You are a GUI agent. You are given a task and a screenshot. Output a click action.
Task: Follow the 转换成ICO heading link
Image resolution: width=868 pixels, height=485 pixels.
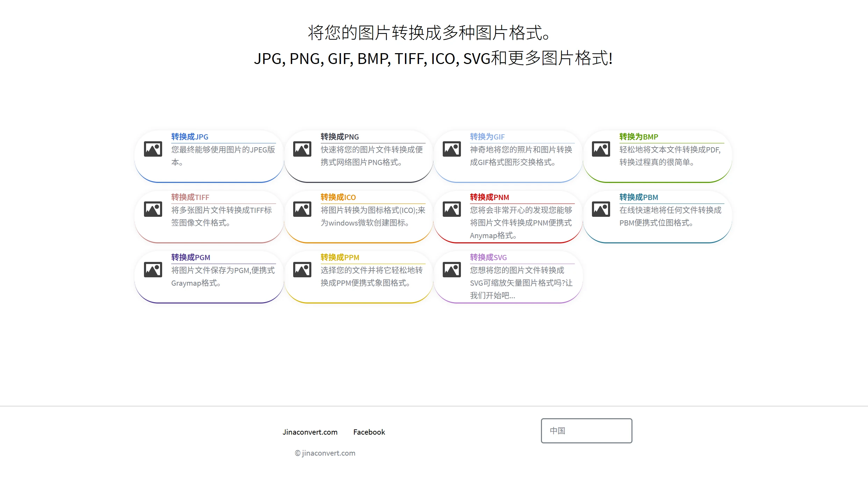pyautogui.click(x=338, y=197)
